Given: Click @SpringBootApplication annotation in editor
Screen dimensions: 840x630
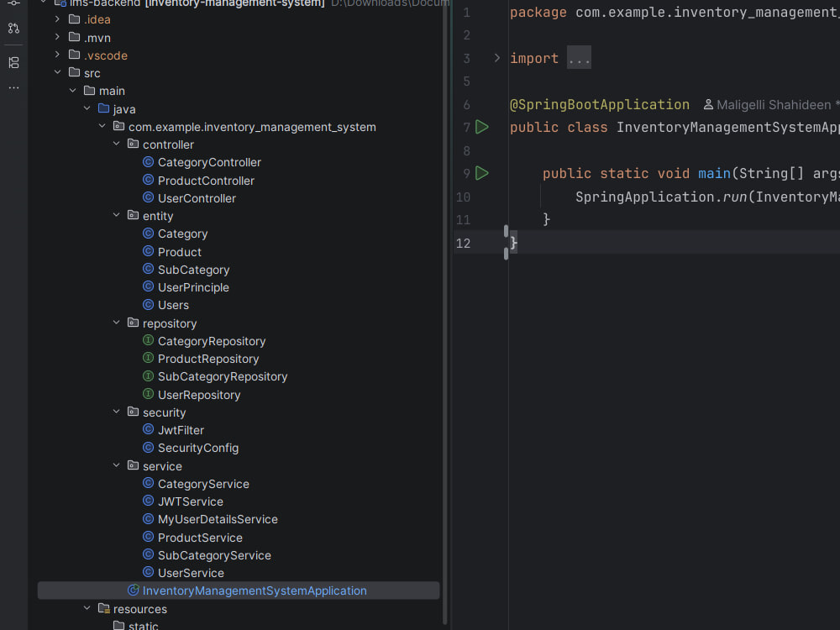Looking at the screenshot, I should tap(600, 104).
